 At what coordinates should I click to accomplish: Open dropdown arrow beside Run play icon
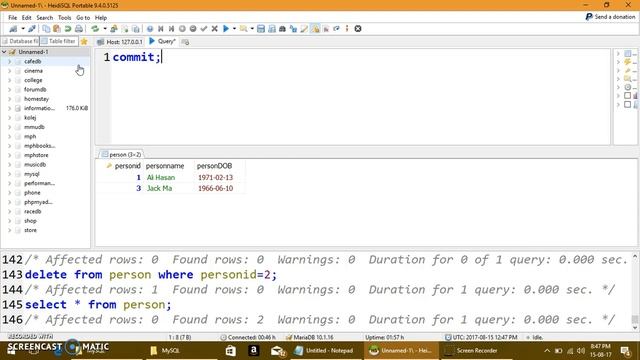pyautogui.click(x=234, y=29)
